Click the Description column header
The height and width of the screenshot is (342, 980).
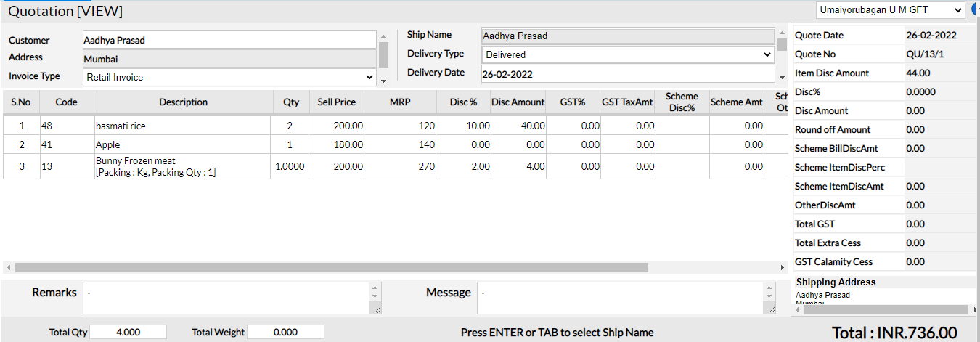pyautogui.click(x=183, y=102)
